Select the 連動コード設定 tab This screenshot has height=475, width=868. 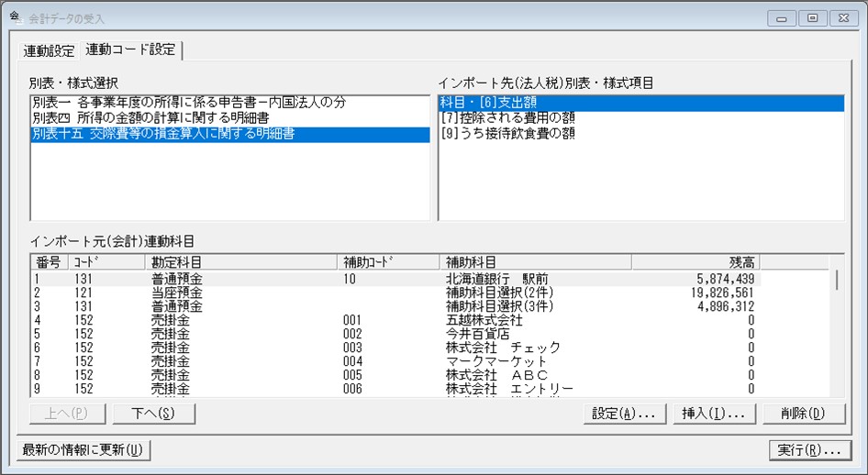[130, 50]
